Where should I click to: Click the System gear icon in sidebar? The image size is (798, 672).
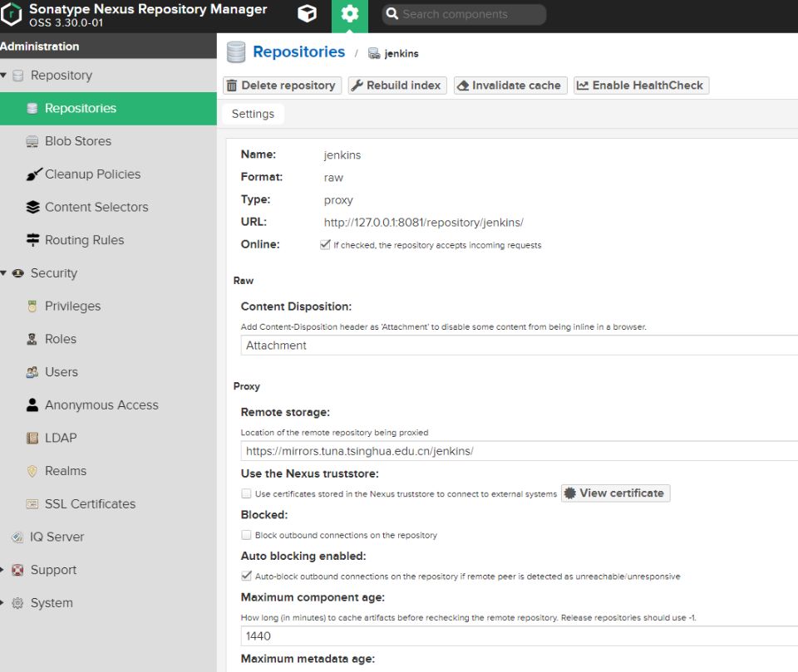(17, 603)
